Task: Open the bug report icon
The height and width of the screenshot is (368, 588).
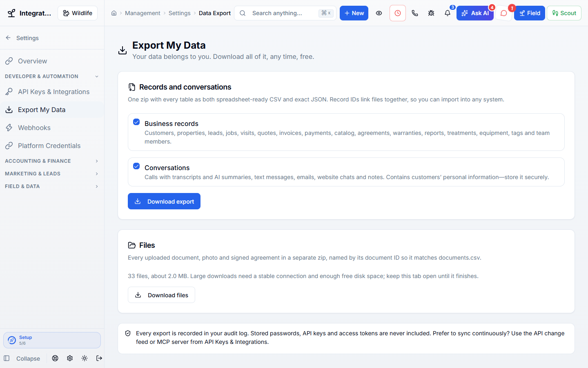Action: (x=431, y=13)
